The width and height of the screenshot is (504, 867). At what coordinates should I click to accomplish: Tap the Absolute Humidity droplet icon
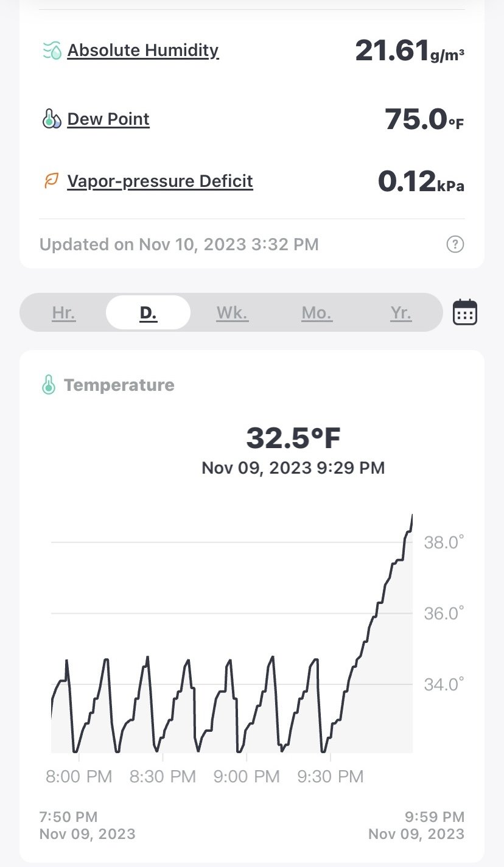tap(52, 51)
